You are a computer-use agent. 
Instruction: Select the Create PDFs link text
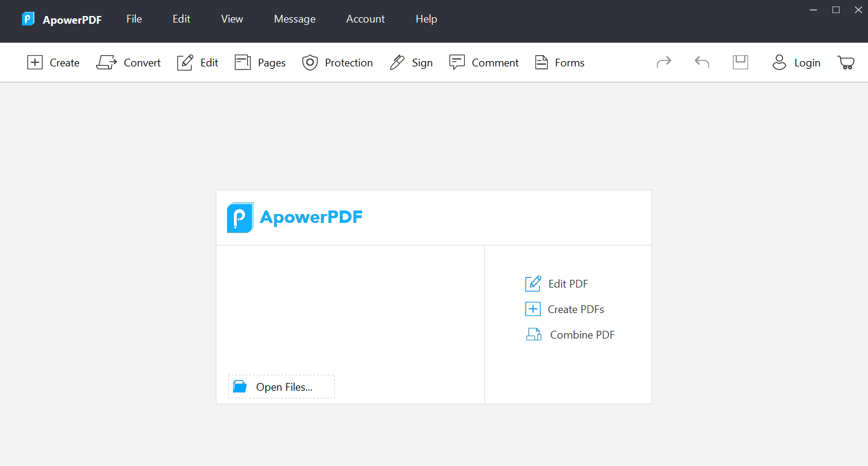[x=576, y=309]
